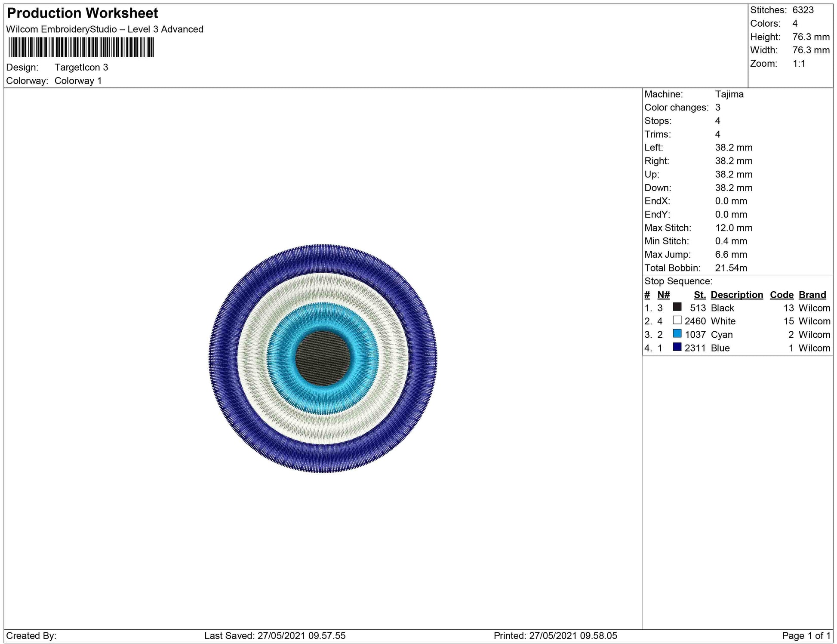Click the black center of the design
This screenshot has width=837, height=644.
click(323, 358)
